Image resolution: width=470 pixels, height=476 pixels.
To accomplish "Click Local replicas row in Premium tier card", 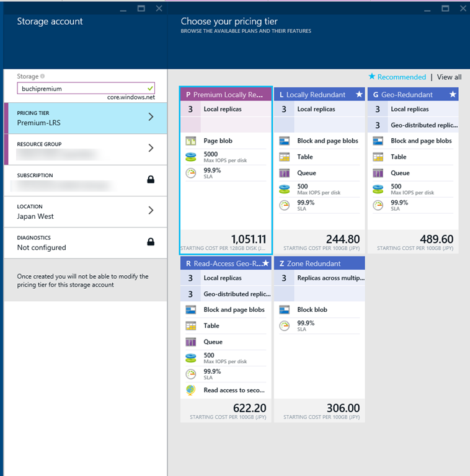I will (226, 109).
